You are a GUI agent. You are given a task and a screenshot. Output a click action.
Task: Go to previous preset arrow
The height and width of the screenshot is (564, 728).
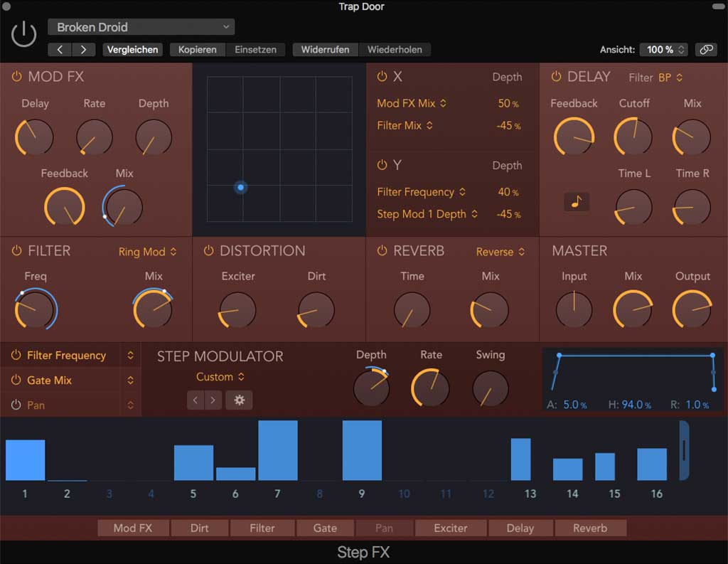click(x=60, y=50)
